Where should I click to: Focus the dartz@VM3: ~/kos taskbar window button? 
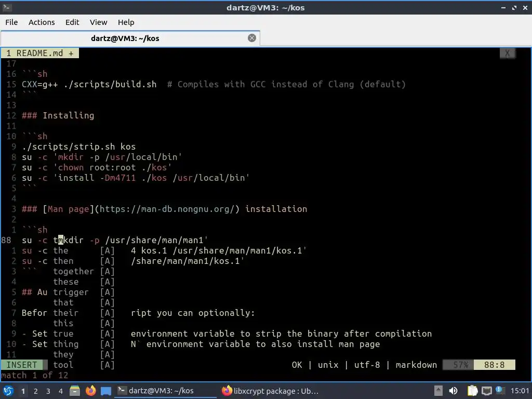(166, 391)
